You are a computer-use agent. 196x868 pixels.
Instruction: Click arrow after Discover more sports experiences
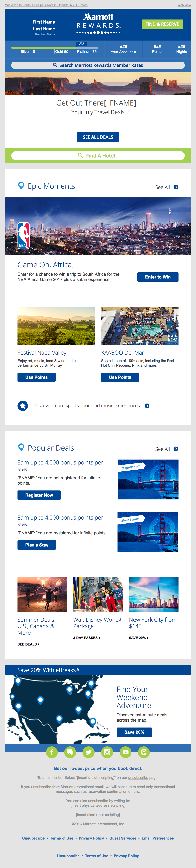[147, 406]
